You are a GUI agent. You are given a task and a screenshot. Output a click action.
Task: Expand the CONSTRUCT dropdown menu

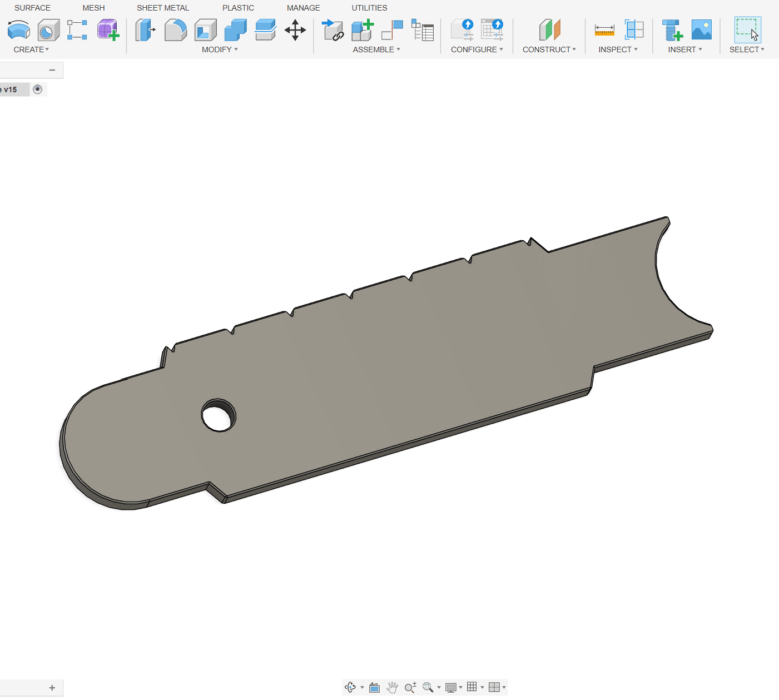click(549, 49)
